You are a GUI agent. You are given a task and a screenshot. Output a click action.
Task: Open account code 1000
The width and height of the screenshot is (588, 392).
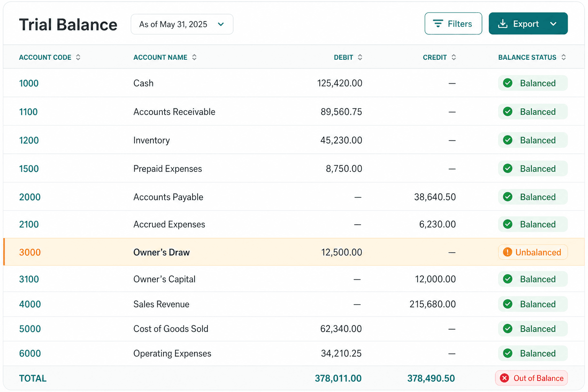pos(29,83)
